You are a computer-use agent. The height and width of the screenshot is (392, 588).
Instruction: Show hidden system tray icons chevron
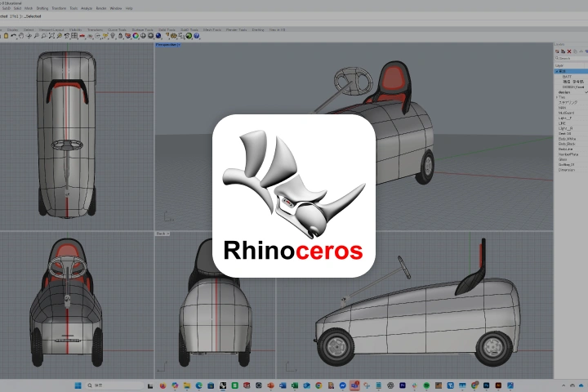click(x=563, y=385)
